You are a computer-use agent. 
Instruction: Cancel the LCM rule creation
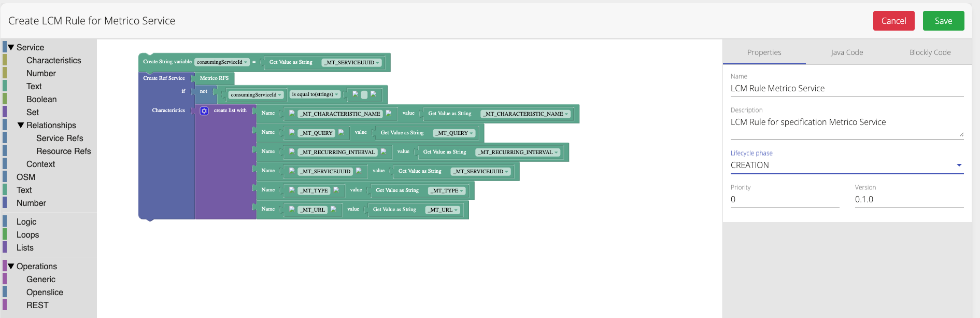pyautogui.click(x=893, y=21)
